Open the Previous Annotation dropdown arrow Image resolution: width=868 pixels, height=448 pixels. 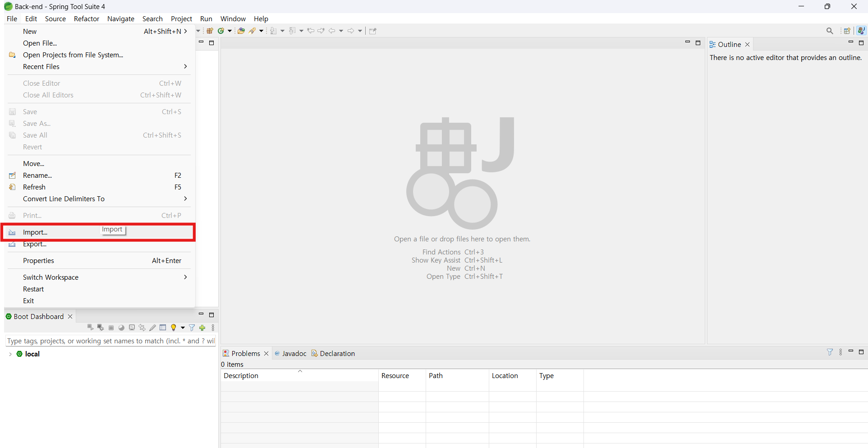coord(301,31)
